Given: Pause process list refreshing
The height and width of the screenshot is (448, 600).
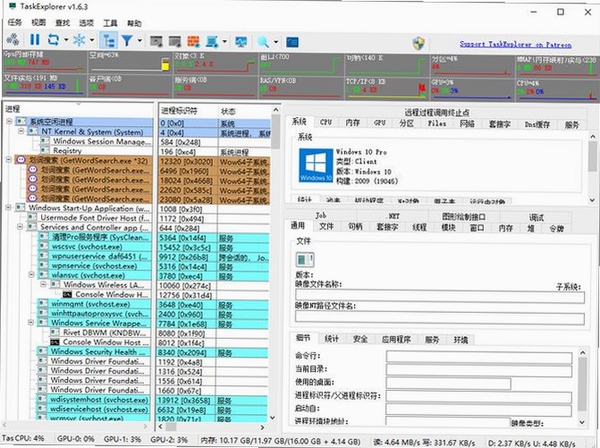Looking at the screenshot, I should point(35,40).
